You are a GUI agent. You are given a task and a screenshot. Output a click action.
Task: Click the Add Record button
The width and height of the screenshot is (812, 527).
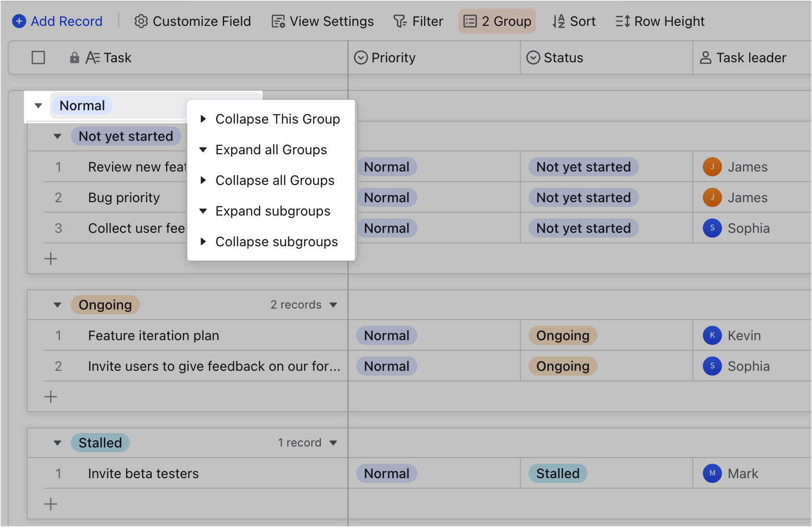57,21
